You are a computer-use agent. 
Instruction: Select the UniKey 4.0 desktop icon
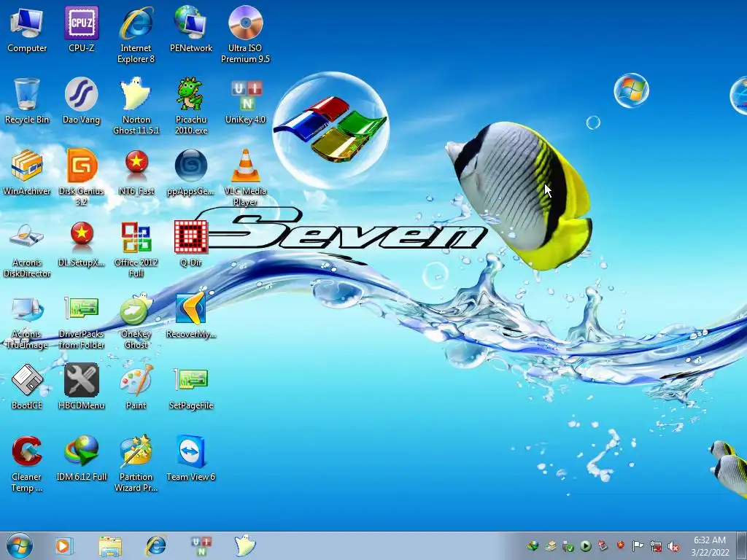(x=245, y=102)
